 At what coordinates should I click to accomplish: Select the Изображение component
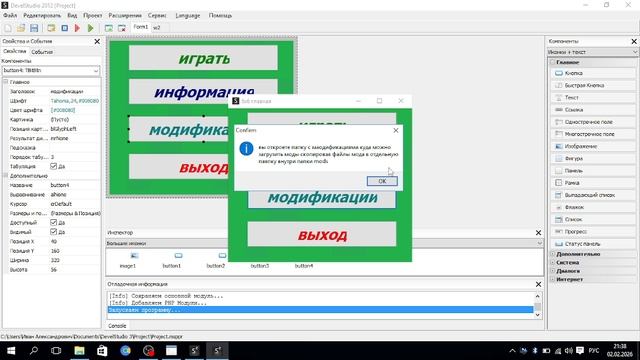(x=592, y=146)
